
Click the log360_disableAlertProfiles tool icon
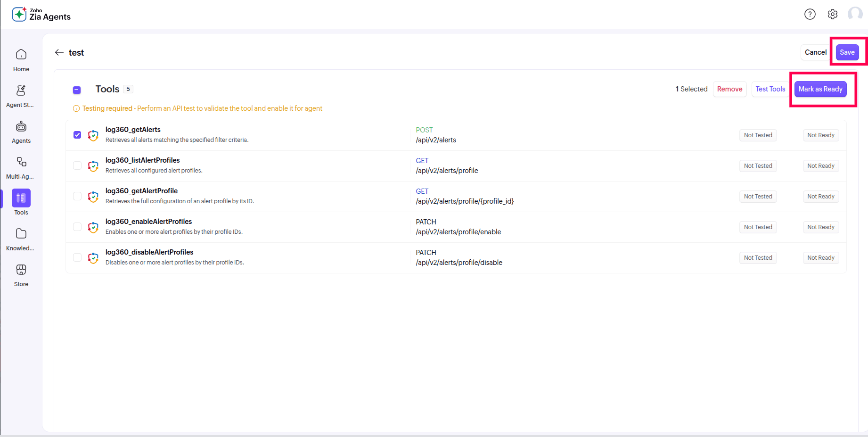coord(93,258)
